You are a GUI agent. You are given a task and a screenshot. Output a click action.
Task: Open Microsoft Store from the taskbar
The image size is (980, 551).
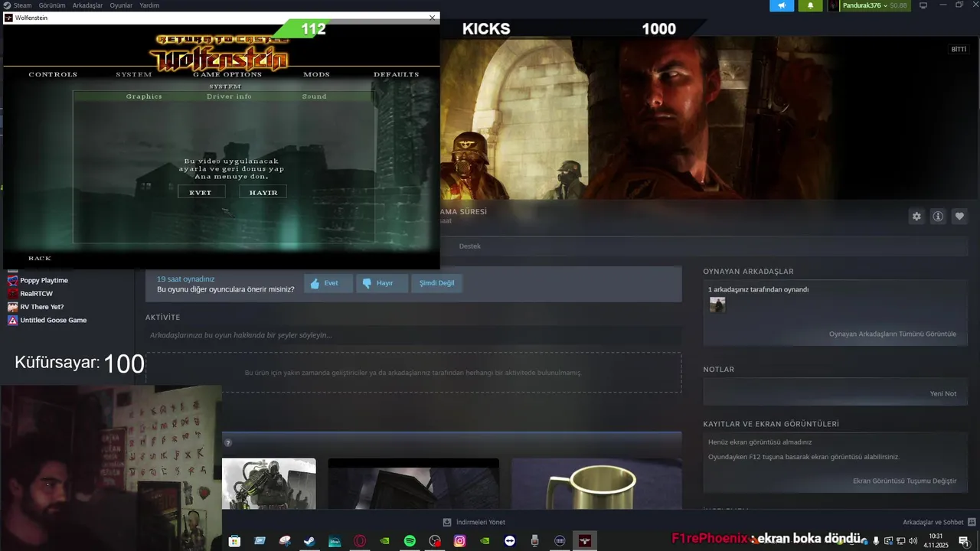[234, 541]
